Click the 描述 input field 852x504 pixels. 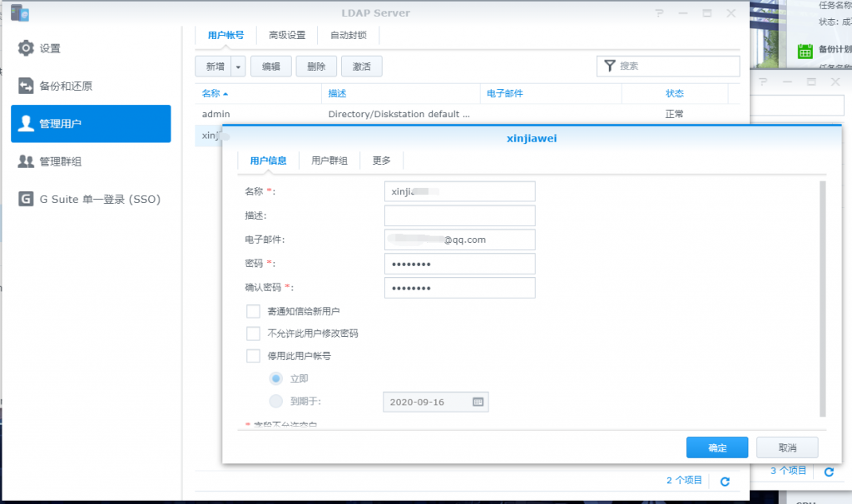coord(459,215)
